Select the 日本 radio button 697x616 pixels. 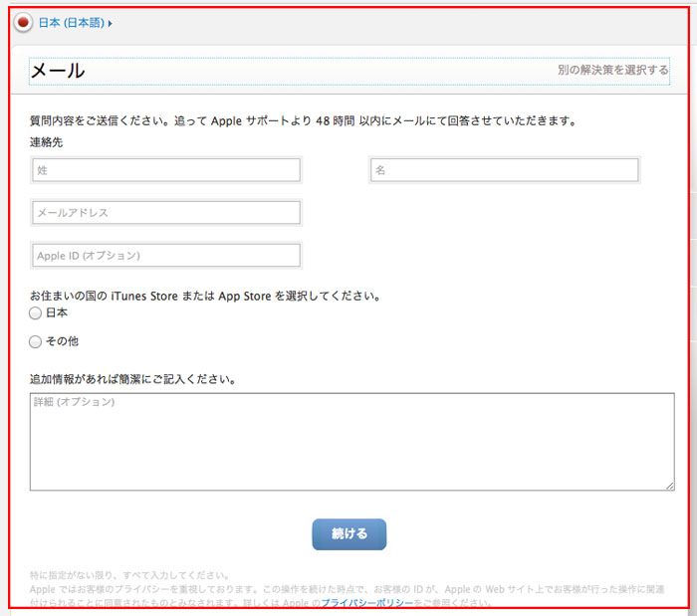35,313
